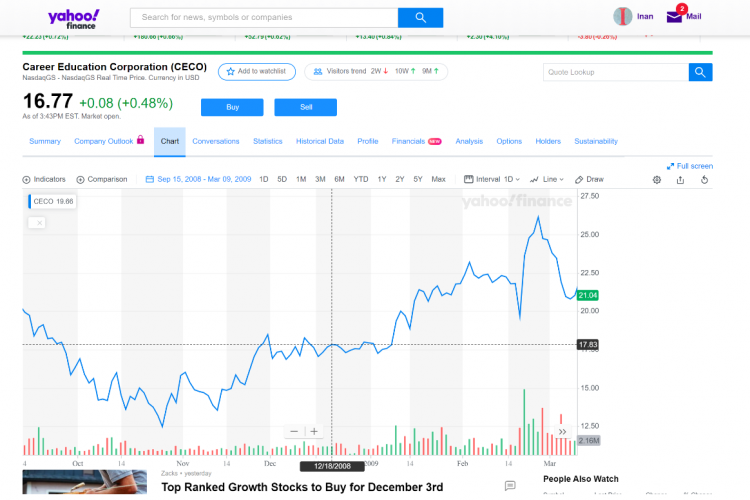Switch to the Statistics tab
Viewport: 750px width, 500px height.
point(268,141)
